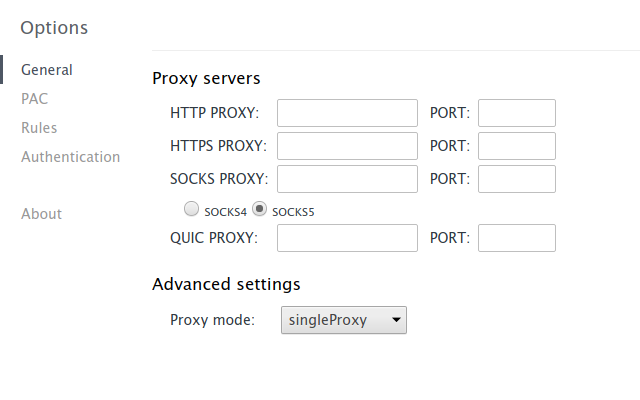Viewport: 640px width, 400px height.
Task: Select the SOCKS5 radio button
Action: click(259, 209)
